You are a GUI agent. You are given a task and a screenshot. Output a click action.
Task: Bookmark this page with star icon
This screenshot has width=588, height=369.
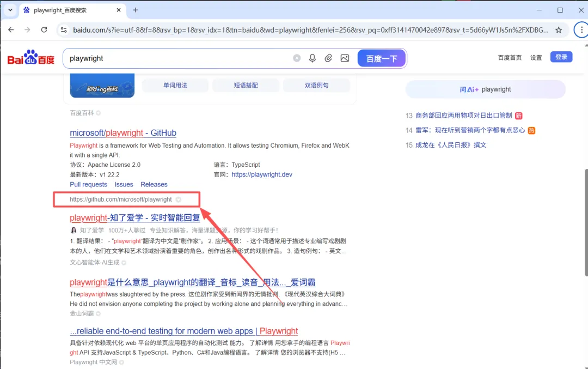point(559,30)
